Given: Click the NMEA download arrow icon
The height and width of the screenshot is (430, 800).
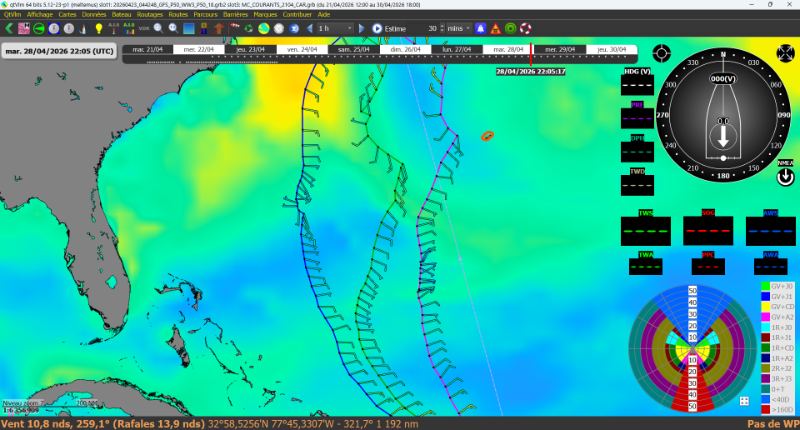Looking at the screenshot, I should coord(785,177).
